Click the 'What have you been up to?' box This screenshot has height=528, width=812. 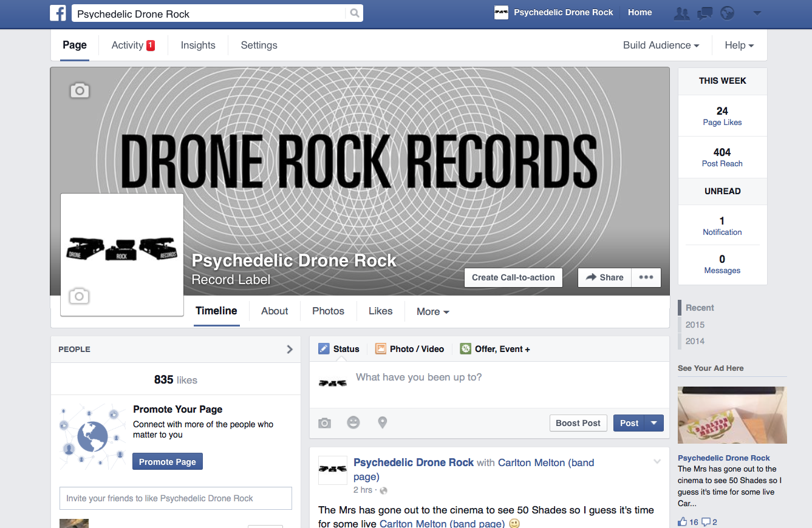click(x=490, y=384)
